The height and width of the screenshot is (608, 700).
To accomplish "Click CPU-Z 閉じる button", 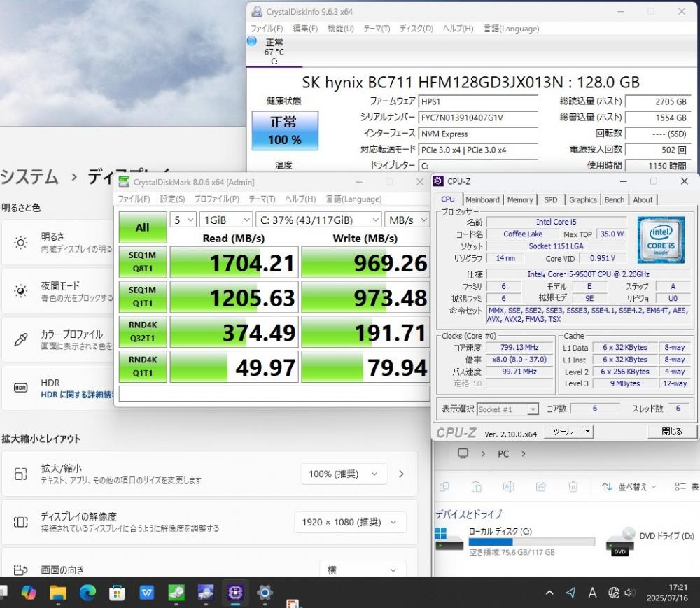I will pos(671,432).
